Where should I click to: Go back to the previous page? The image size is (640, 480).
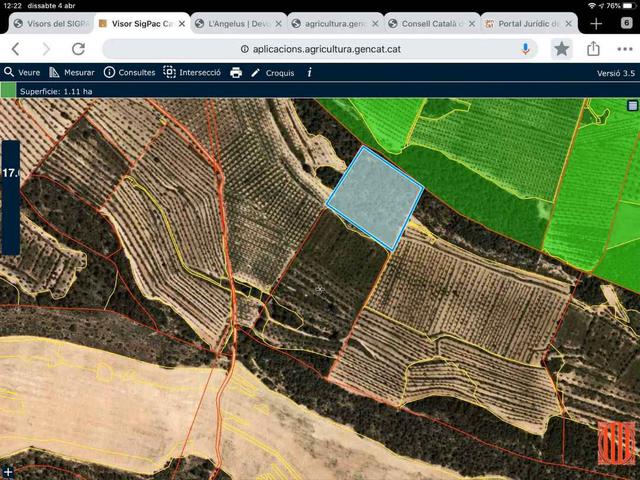pyautogui.click(x=15, y=48)
